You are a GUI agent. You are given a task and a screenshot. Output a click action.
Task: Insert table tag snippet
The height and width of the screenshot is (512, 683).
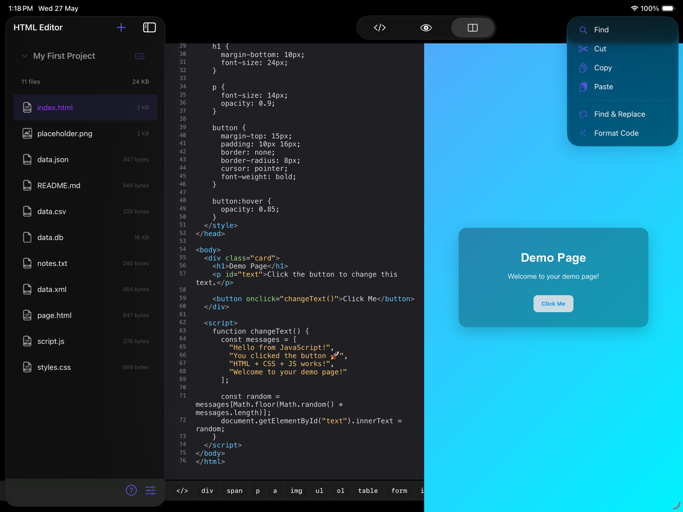pyautogui.click(x=368, y=491)
